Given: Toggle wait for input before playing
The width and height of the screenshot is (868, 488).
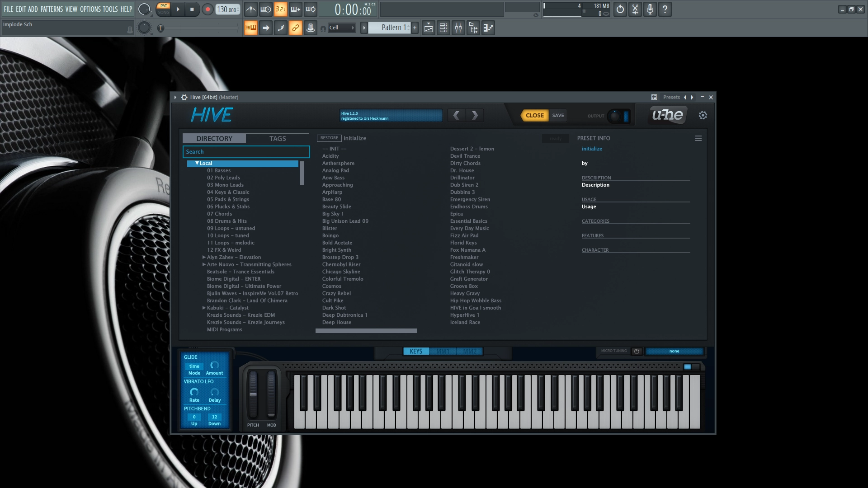Looking at the screenshot, I should click(266, 9).
